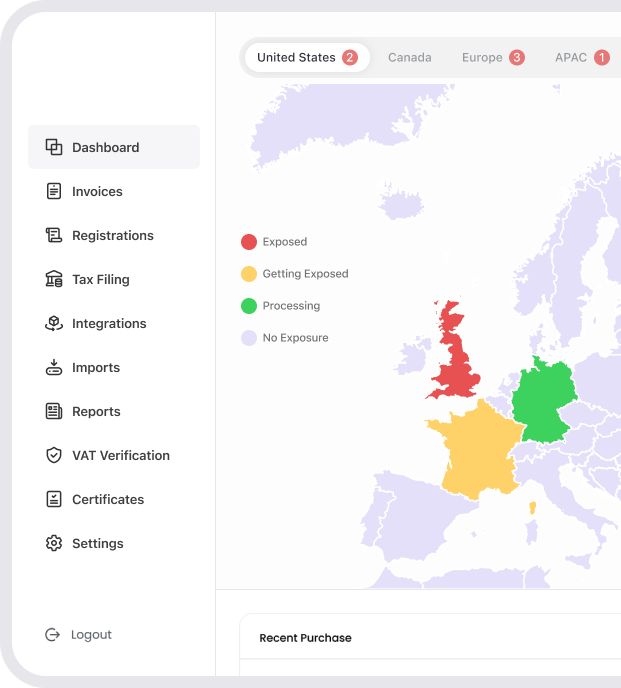621x688 pixels.
Task: Click the VAT Verification shield icon
Action: (x=54, y=455)
